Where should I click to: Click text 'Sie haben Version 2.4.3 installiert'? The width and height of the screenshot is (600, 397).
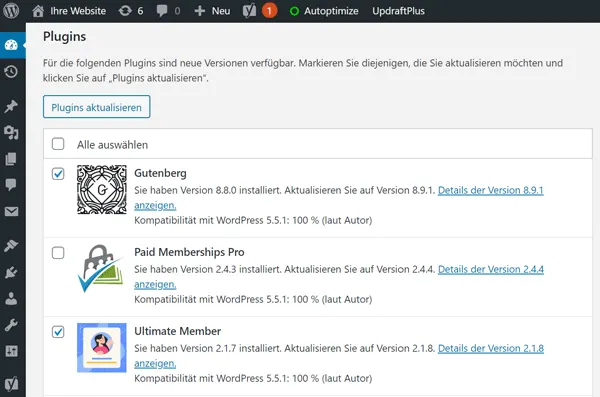click(208, 270)
